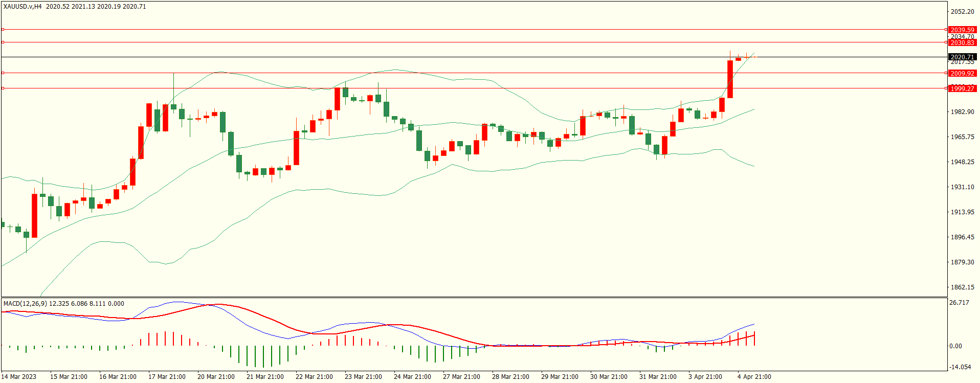Click the 2052.20 price scale value

pos(962,12)
